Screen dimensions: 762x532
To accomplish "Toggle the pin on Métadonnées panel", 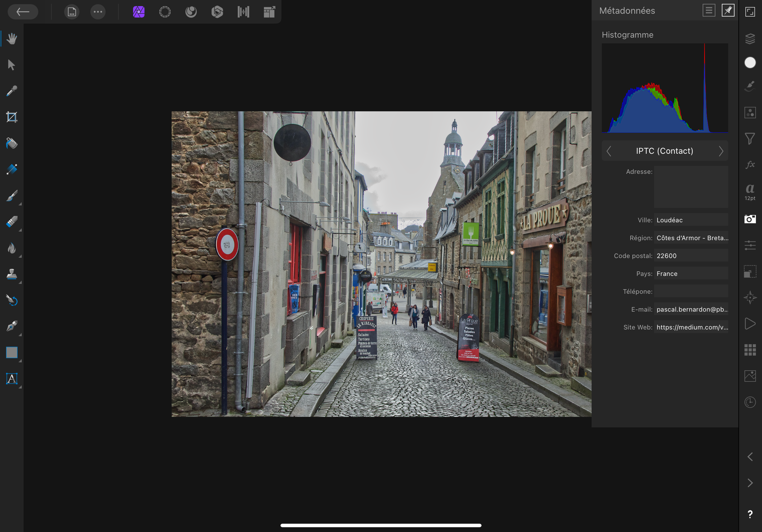I will click(x=728, y=11).
